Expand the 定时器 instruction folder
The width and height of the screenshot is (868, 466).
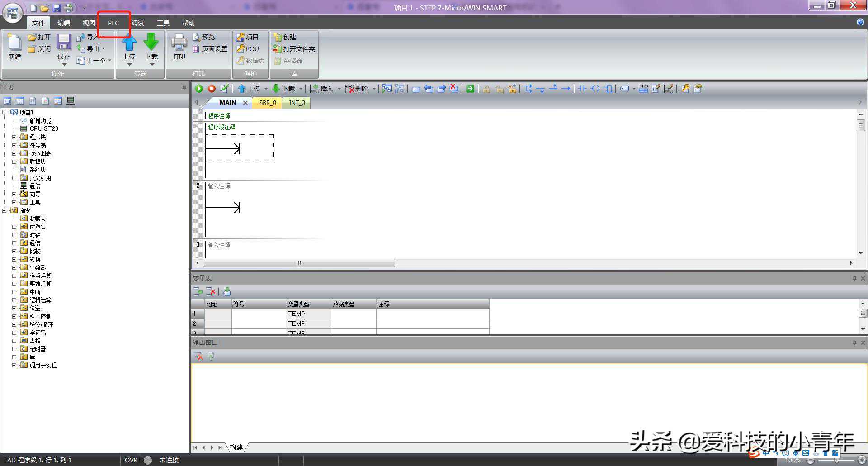[x=14, y=349]
